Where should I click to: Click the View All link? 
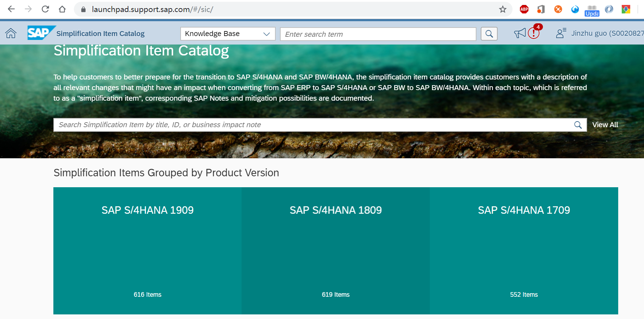pyautogui.click(x=605, y=125)
